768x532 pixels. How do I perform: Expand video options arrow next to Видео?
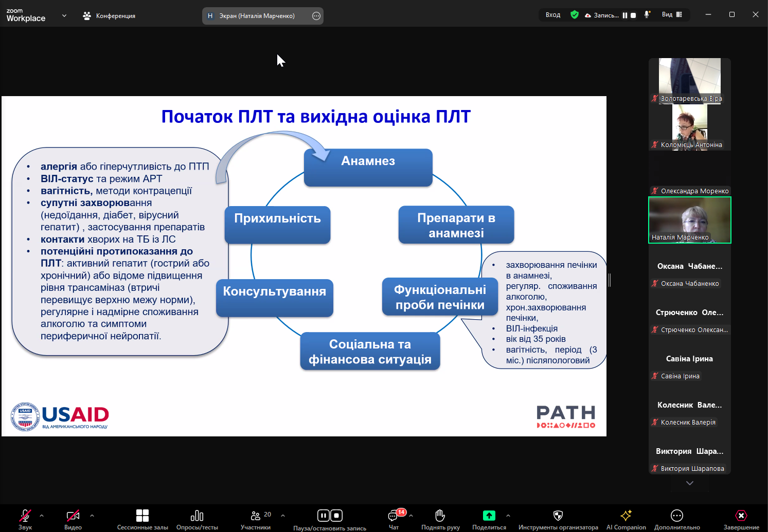(x=92, y=516)
